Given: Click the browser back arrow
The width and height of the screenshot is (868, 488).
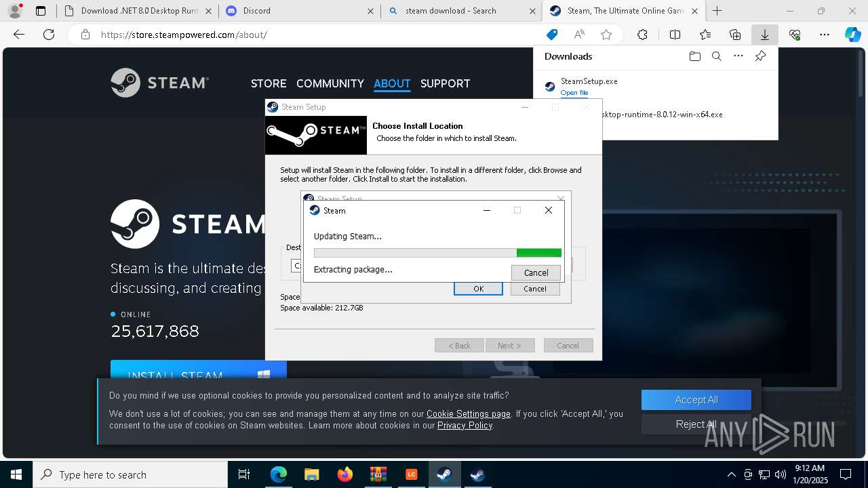Looking at the screenshot, I should point(19,35).
